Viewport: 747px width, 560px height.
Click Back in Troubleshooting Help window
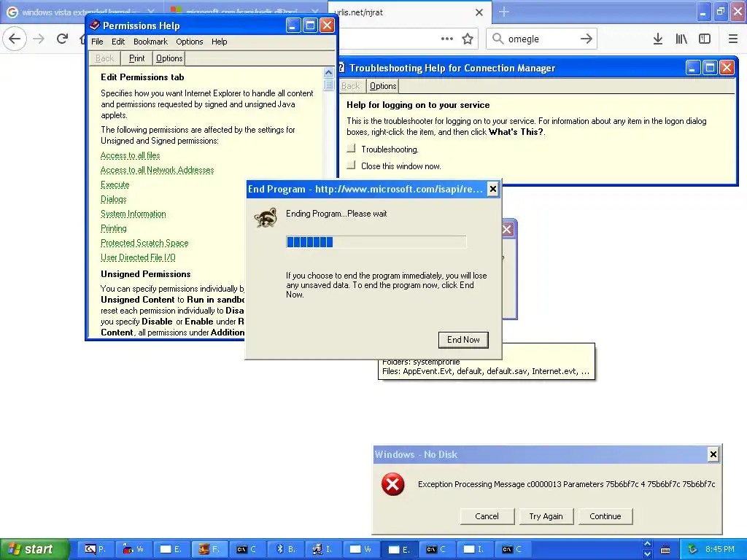click(x=350, y=86)
